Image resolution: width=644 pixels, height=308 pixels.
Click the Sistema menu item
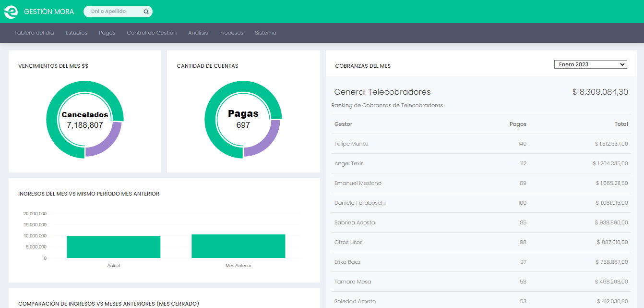(x=265, y=33)
